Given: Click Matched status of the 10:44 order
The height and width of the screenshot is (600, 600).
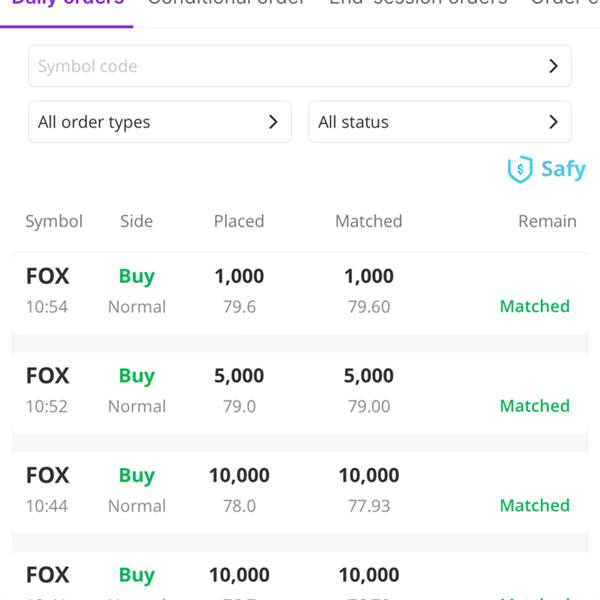Looking at the screenshot, I should click(x=534, y=505).
